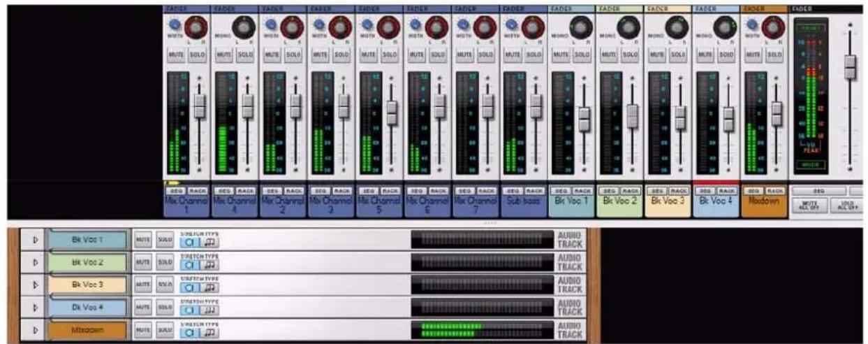Mute the Bk Voc 2 track in the rack
This screenshot has height=344, width=868.
[x=142, y=262]
